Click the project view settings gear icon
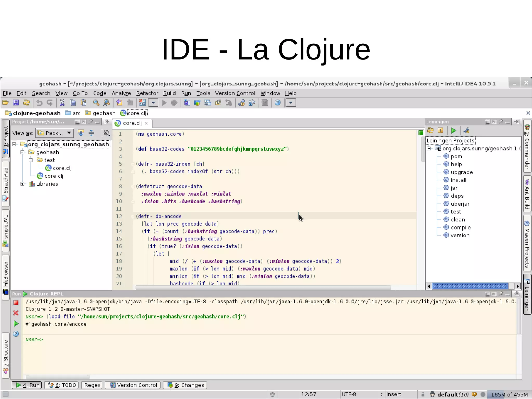532x399 pixels. (106, 133)
